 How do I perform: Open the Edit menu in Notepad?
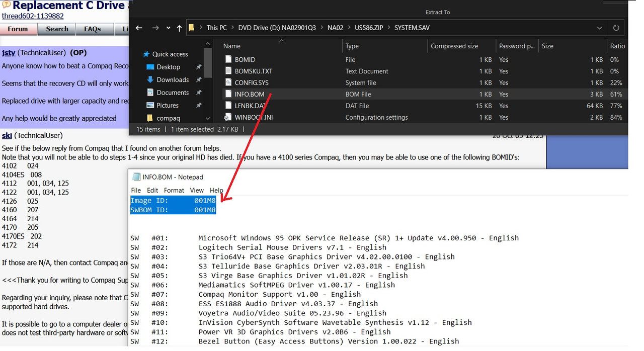click(x=152, y=190)
